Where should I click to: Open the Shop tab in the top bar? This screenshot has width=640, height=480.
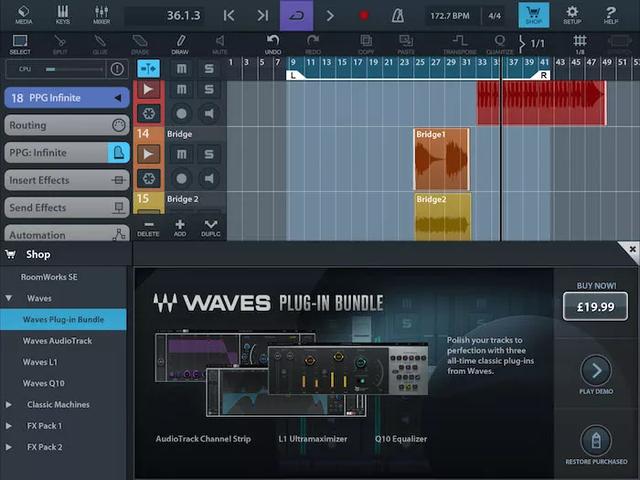[533, 15]
